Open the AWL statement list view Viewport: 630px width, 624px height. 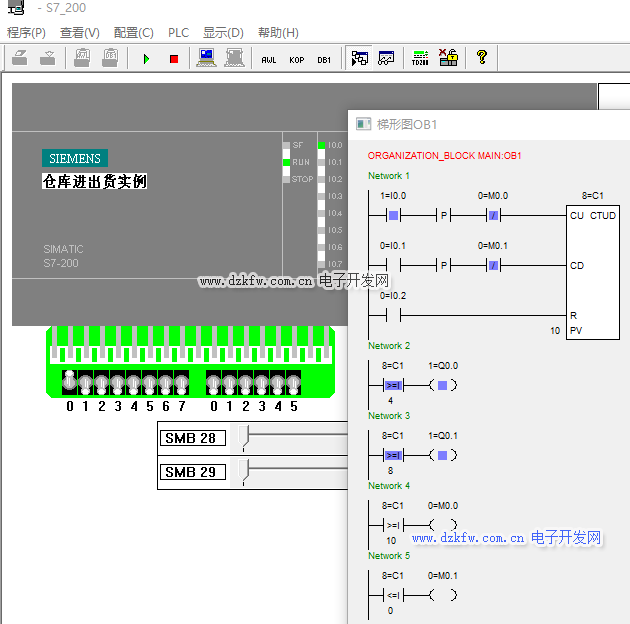[x=268, y=59]
